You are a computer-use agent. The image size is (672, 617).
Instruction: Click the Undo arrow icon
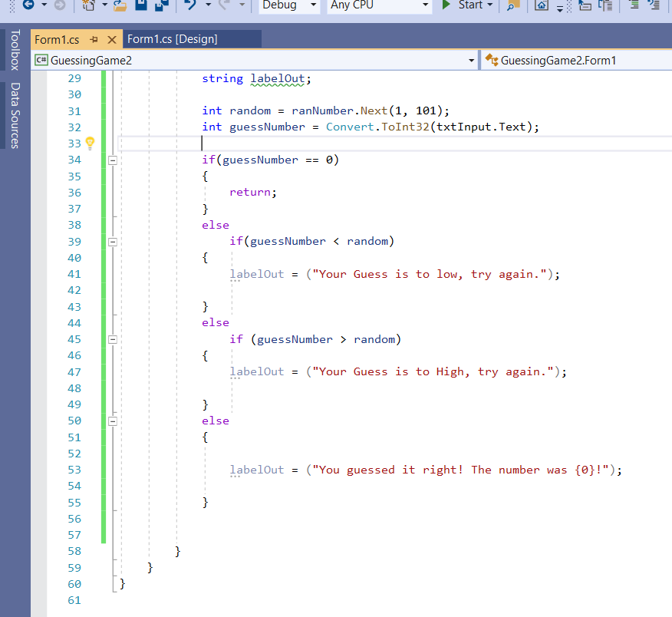191,5
